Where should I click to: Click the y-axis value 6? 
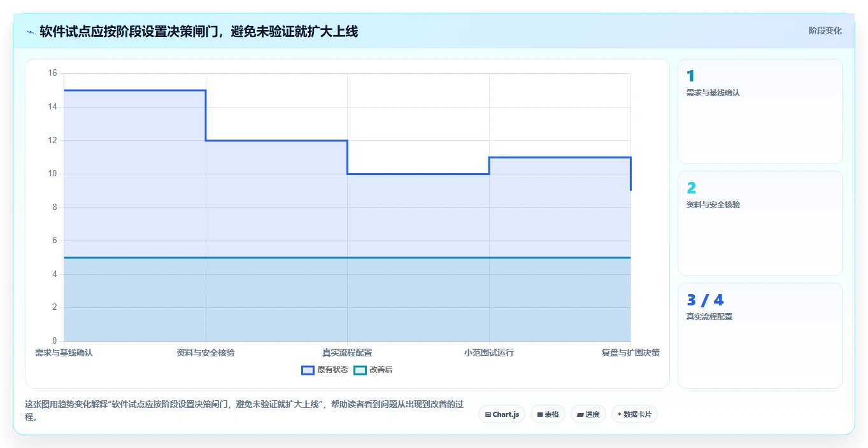(x=54, y=241)
